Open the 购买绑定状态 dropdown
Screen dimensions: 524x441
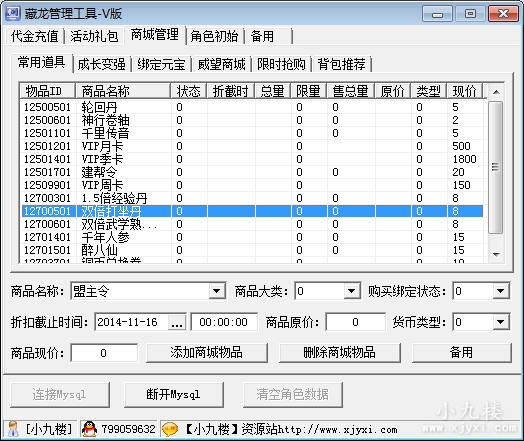point(500,291)
